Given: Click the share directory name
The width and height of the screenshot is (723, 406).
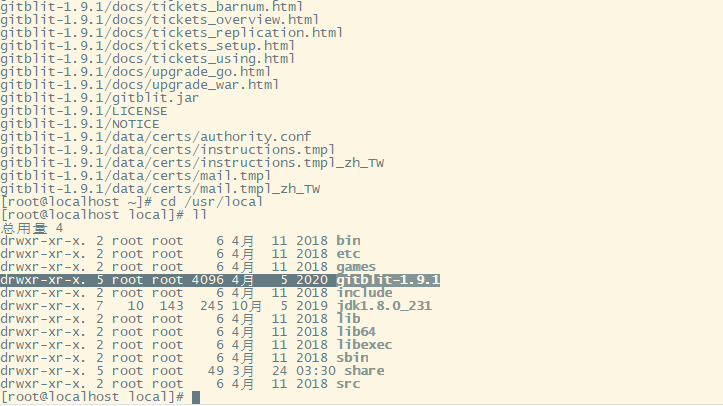Looking at the screenshot, I should click(364, 371).
